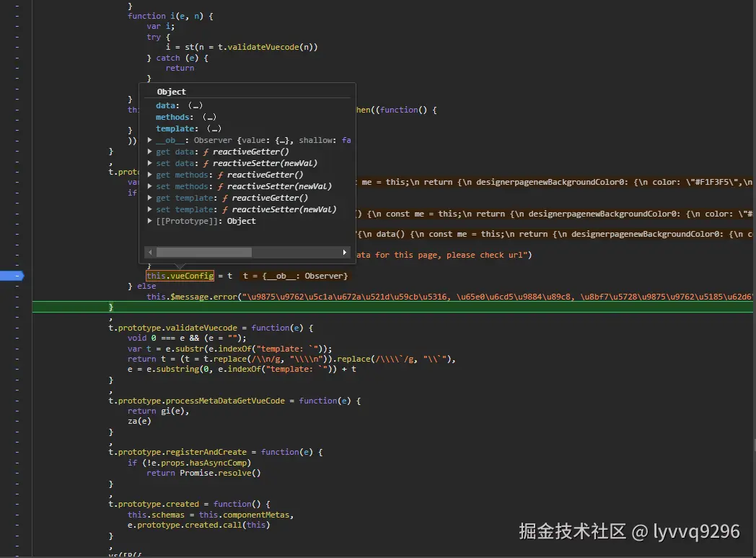Click 'this.schemas = this.componentMetas' line
The height and width of the screenshot is (558, 756).
(210, 515)
